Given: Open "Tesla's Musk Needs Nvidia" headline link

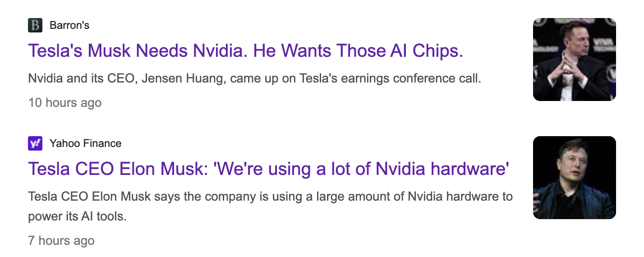Looking at the screenshot, I should (x=246, y=51).
